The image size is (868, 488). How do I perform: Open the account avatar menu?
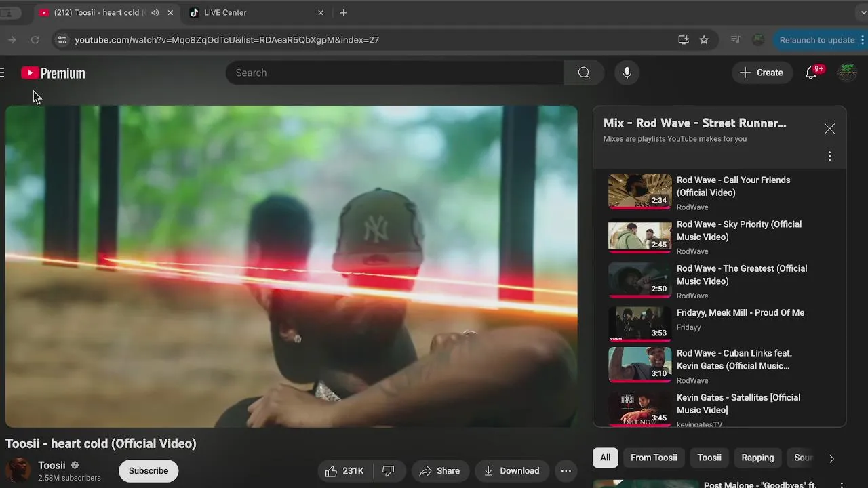coord(846,73)
